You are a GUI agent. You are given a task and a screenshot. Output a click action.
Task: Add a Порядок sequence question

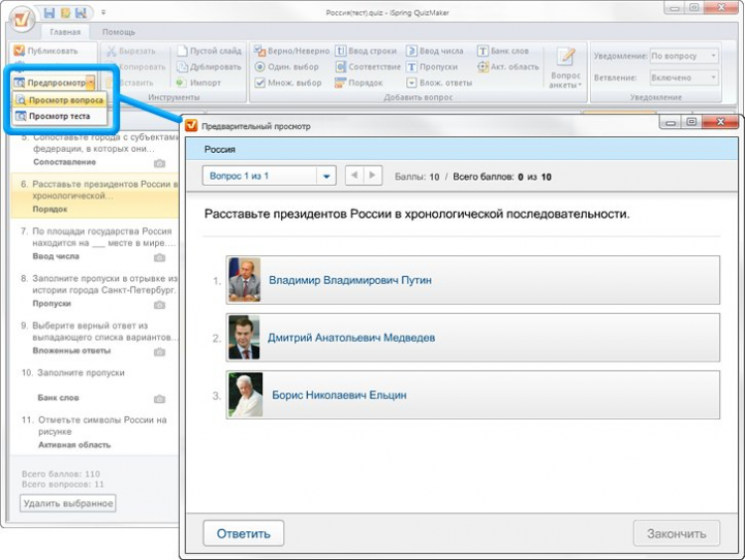pos(359,82)
